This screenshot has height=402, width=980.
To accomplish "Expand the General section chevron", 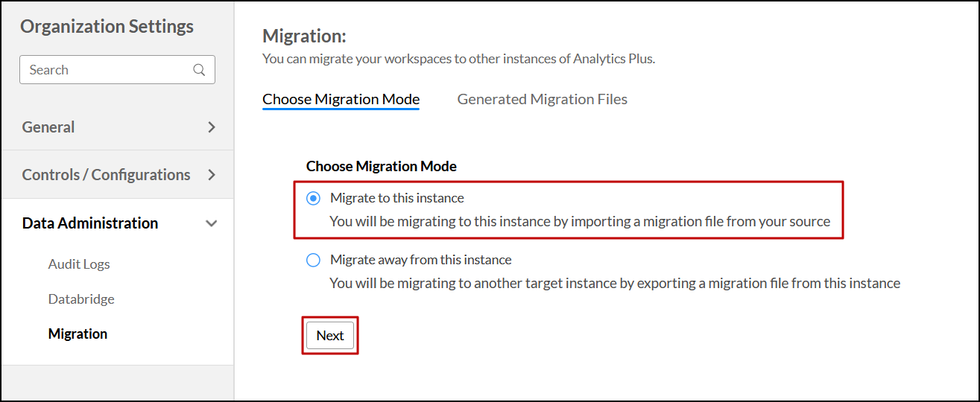I will [x=212, y=127].
